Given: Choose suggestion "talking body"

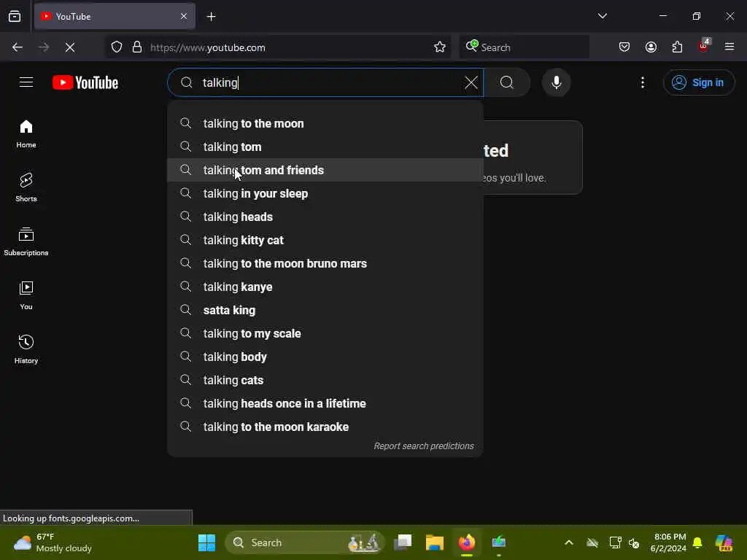Looking at the screenshot, I should tap(325, 357).
